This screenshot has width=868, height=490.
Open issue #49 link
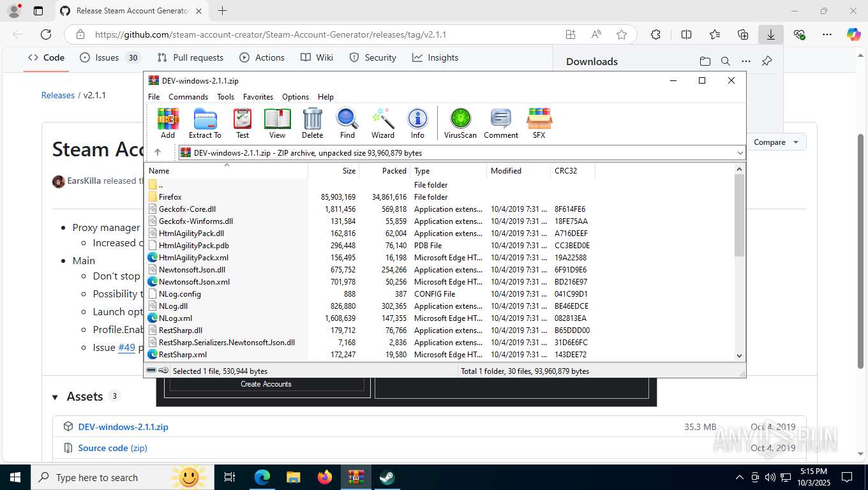127,348
